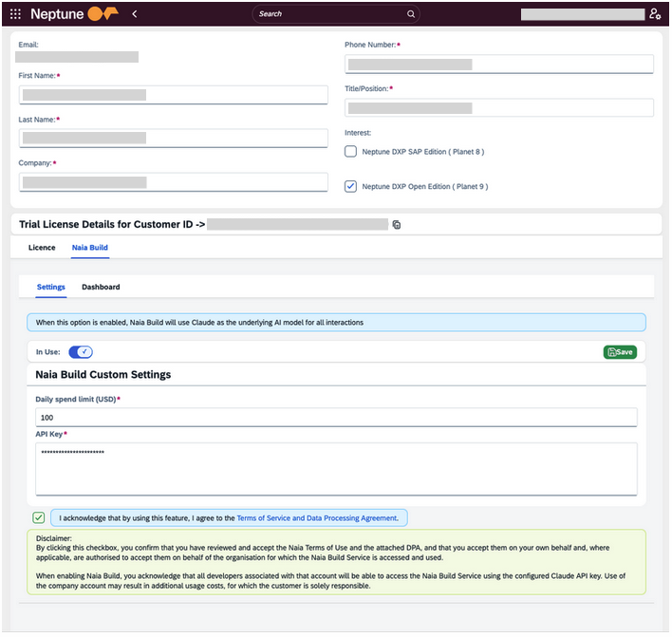Viewport: 672px width, 637px height.
Task: Switch to the Licence tab
Action: [x=42, y=248]
